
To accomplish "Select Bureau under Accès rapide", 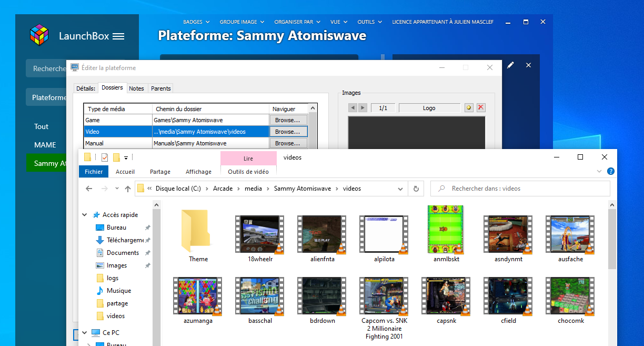I will (116, 228).
